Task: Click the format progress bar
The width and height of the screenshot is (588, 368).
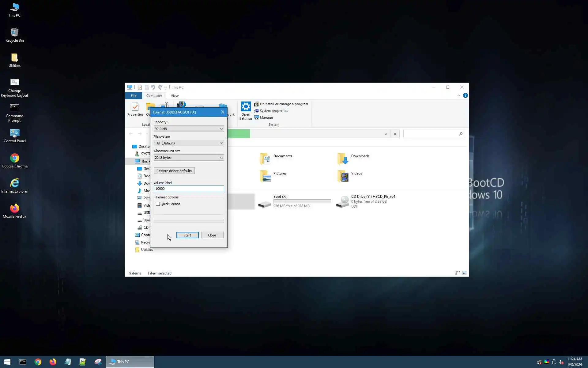Action: (x=189, y=221)
